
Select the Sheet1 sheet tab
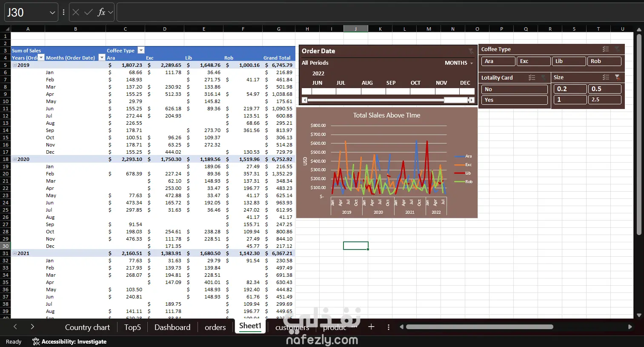pos(250,326)
